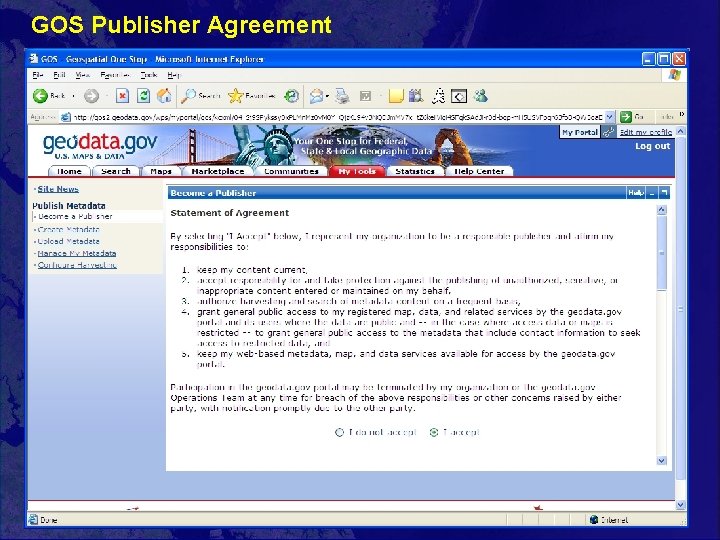Open the Manage My Metadata link
Viewport: 720px width, 540px height.
click(x=77, y=253)
